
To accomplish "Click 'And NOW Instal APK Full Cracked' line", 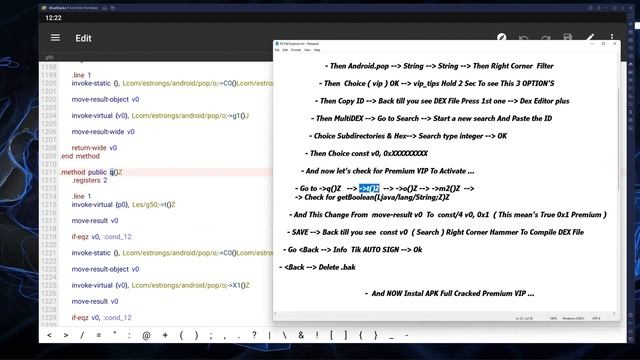I will click(x=449, y=293).
